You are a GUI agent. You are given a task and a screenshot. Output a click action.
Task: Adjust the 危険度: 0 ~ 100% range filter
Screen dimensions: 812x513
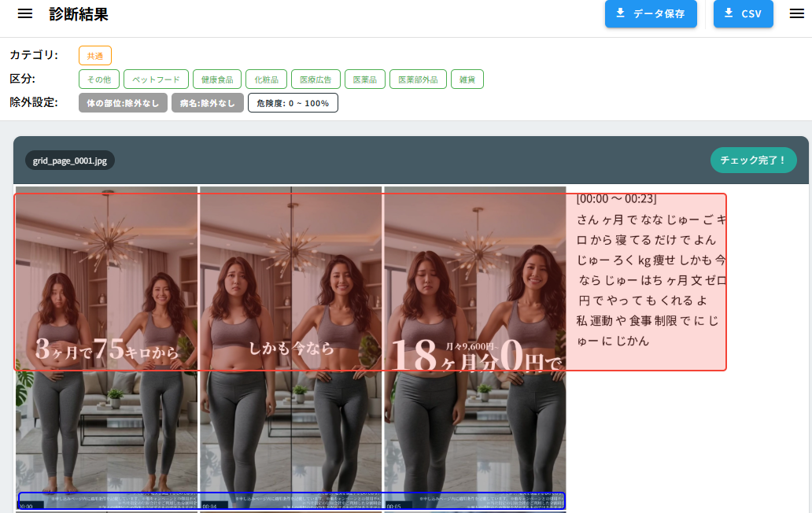(x=293, y=103)
